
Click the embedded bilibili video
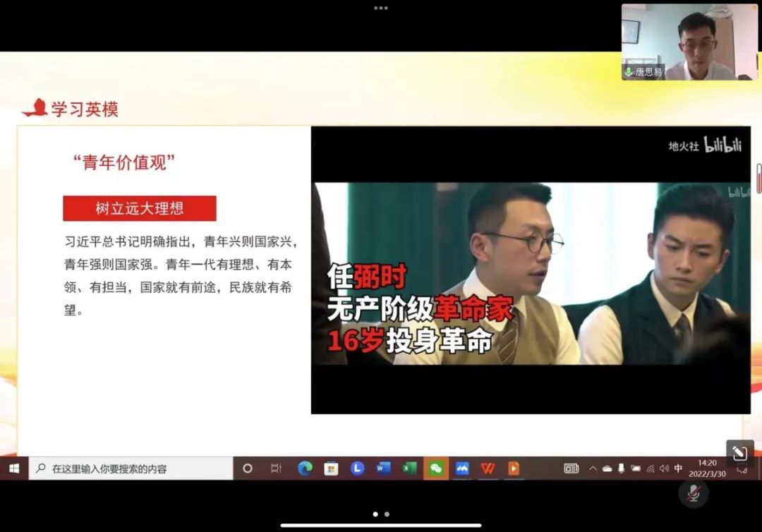click(x=531, y=270)
